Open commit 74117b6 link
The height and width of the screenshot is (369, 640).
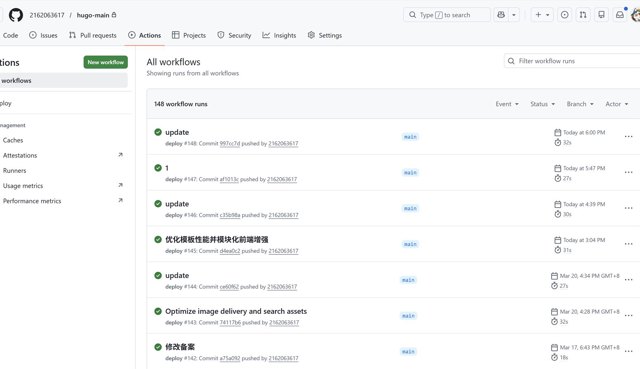[x=230, y=322]
